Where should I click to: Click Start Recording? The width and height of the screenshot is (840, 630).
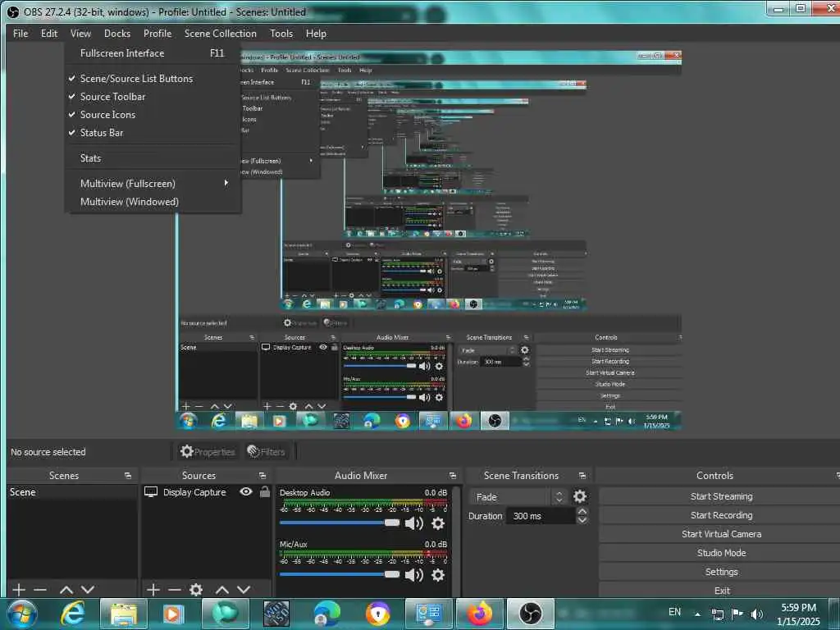(x=721, y=515)
